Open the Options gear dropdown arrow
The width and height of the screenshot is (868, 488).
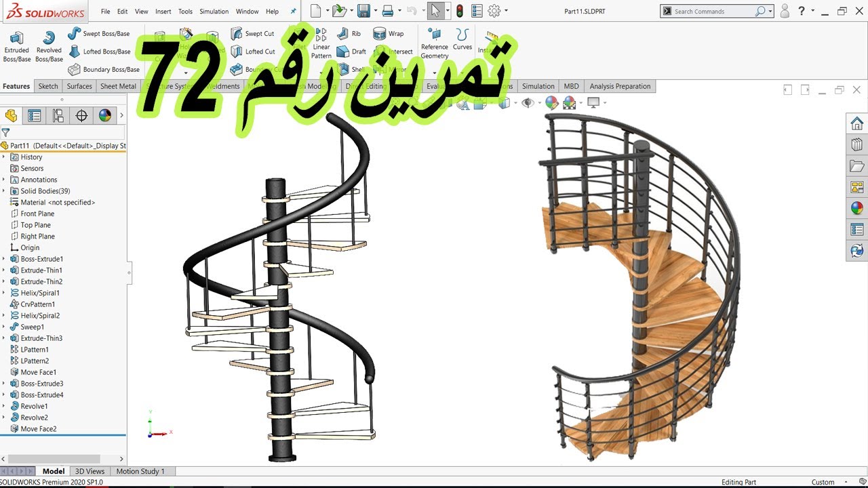[505, 11]
